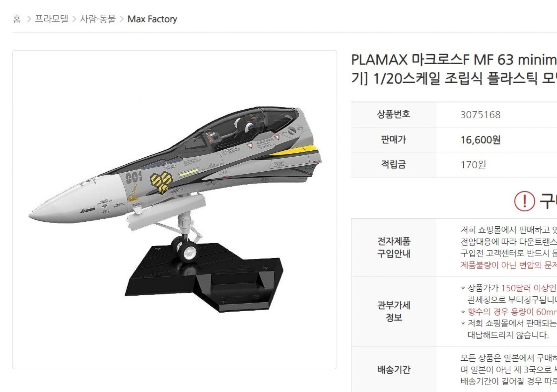The image size is (557, 392).
Task: Click the 16,600원 sale price
Action: click(480, 140)
